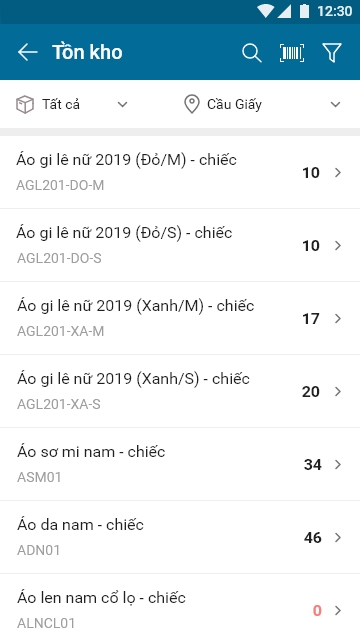Expand the Cầu Giấy location dropdown arrow
The image size is (360, 640).
click(336, 104)
